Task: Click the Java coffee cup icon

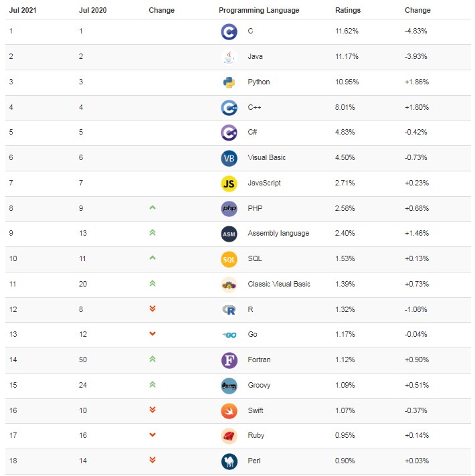Action: [229, 57]
